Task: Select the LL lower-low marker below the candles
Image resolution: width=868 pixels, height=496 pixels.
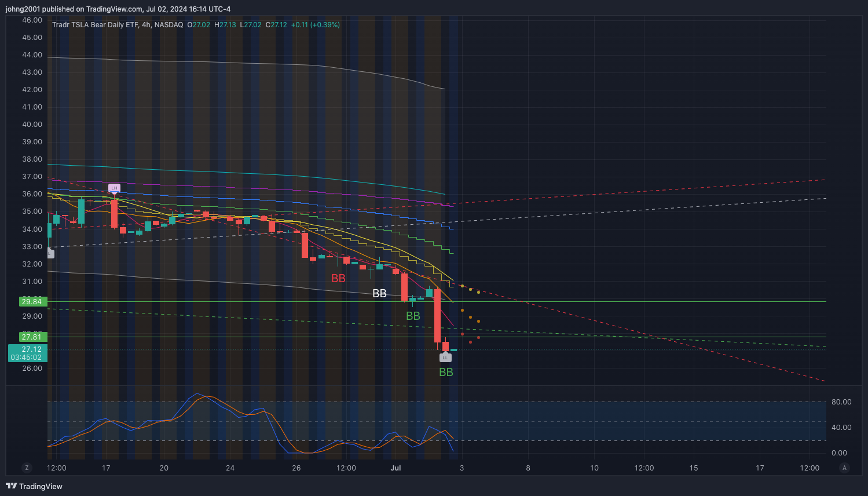Action: coord(445,358)
